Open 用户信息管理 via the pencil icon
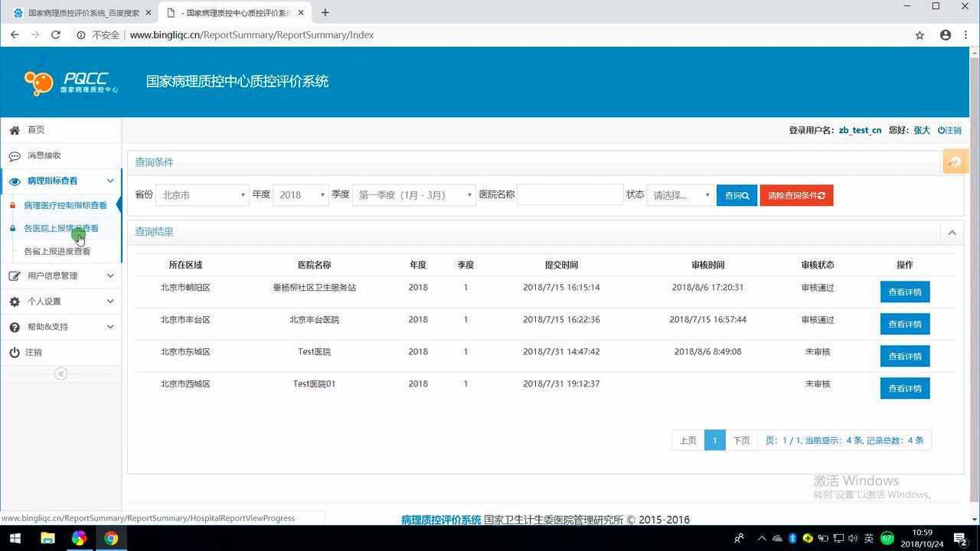The image size is (980, 551). click(x=15, y=275)
